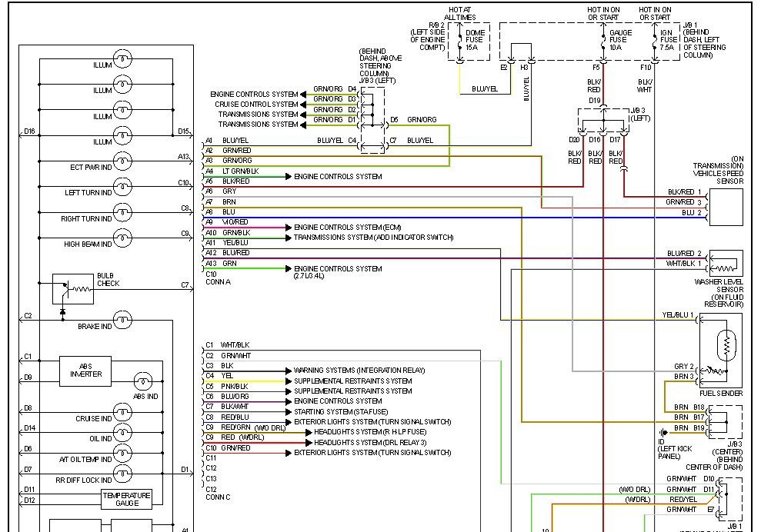This screenshot has width=761, height=532.
Task: Click the C1 'WHT/BLK' wire label
Action: (x=235, y=345)
